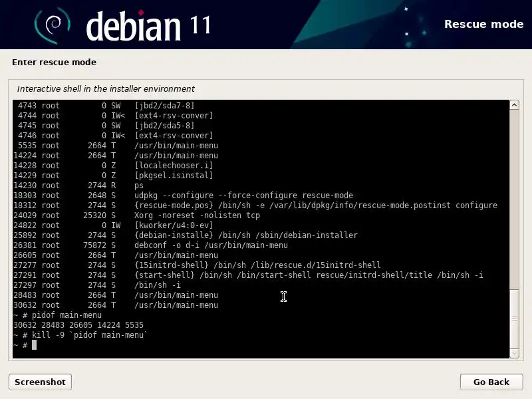This screenshot has height=399, width=532.
Task: Click the rescue-mode.postinst configure process row
Action: pyautogui.click(x=255, y=205)
